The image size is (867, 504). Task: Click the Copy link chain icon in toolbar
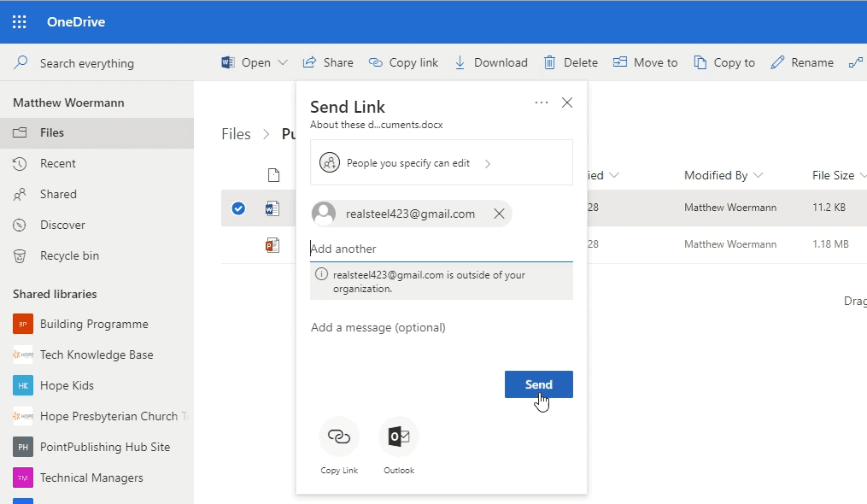pyautogui.click(x=376, y=62)
